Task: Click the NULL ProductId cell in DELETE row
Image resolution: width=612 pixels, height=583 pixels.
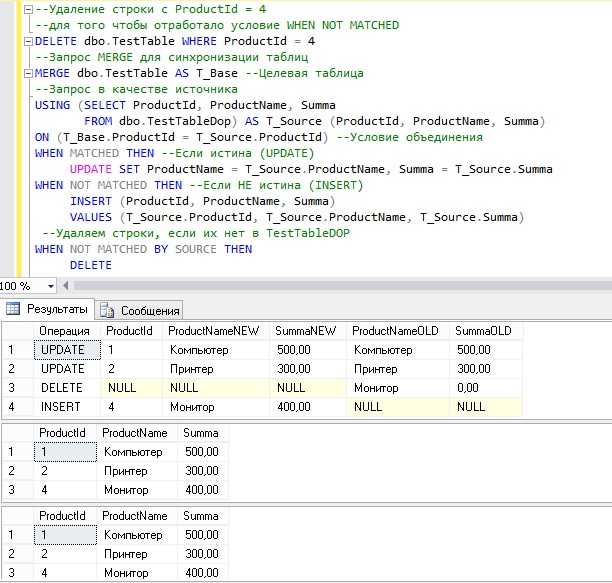Action: [x=132, y=388]
